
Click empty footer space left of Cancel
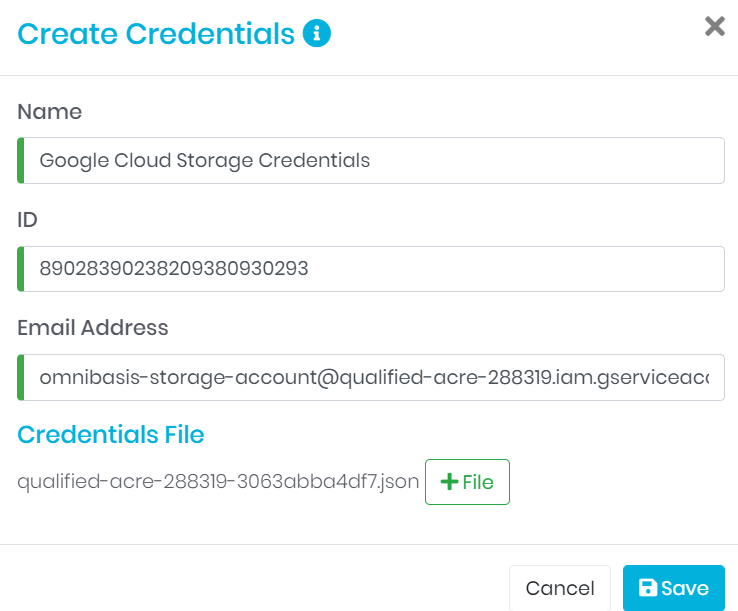pyautogui.click(x=250, y=588)
